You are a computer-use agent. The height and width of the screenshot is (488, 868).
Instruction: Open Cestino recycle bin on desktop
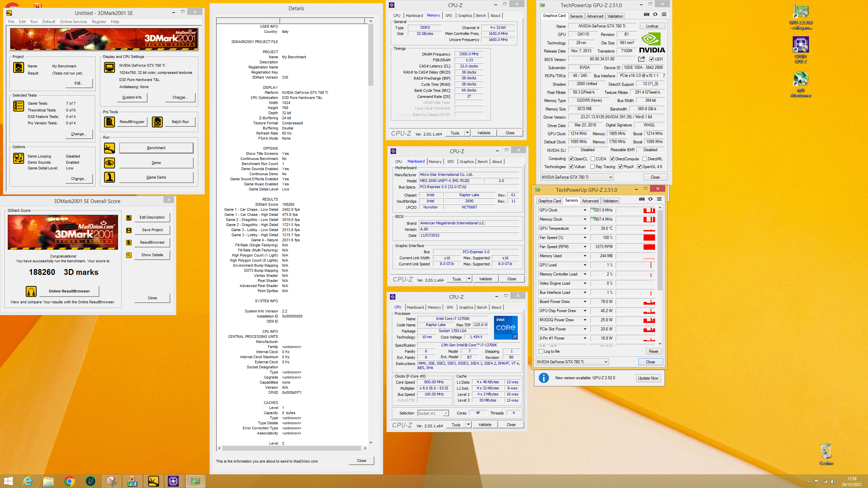point(826,454)
